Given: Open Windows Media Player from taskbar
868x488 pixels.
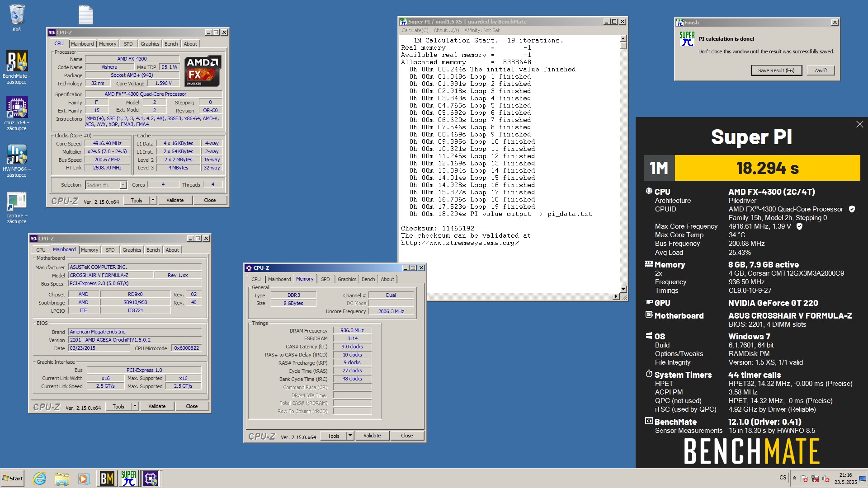Looking at the screenshot, I should (84, 478).
